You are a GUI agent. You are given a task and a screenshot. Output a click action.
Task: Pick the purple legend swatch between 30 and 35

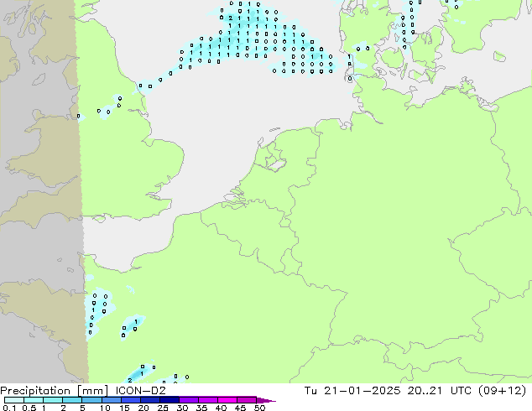[x=188, y=400]
